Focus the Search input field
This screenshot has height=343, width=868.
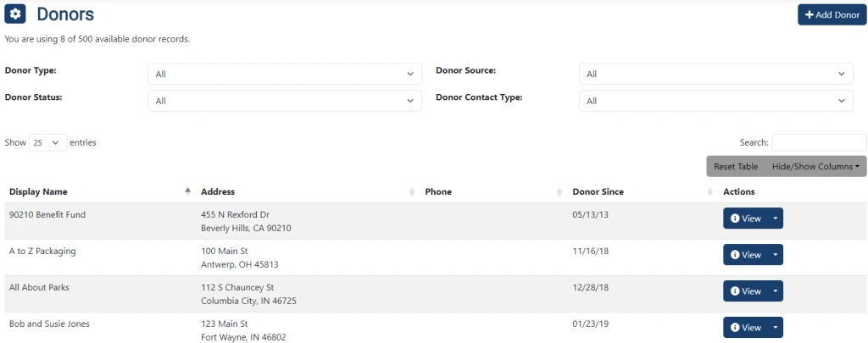819,142
